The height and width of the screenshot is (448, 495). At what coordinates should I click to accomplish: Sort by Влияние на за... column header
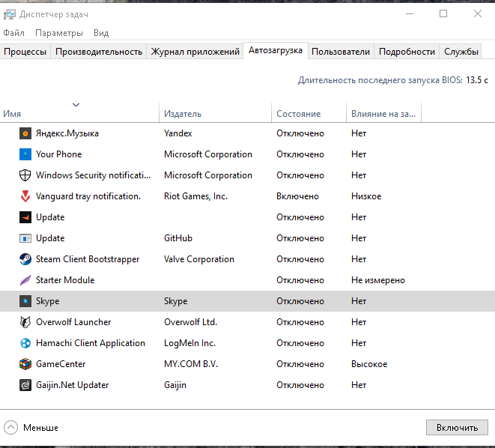383,114
